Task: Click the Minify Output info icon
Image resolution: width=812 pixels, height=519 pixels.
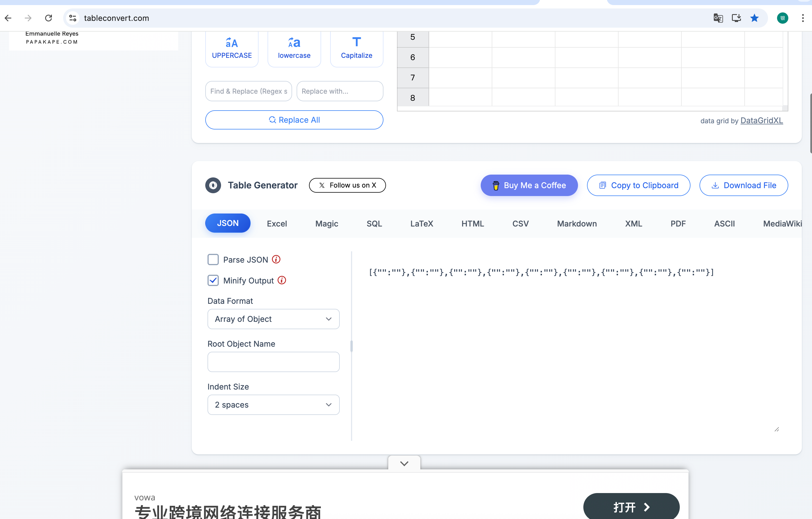Action: [x=282, y=280]
